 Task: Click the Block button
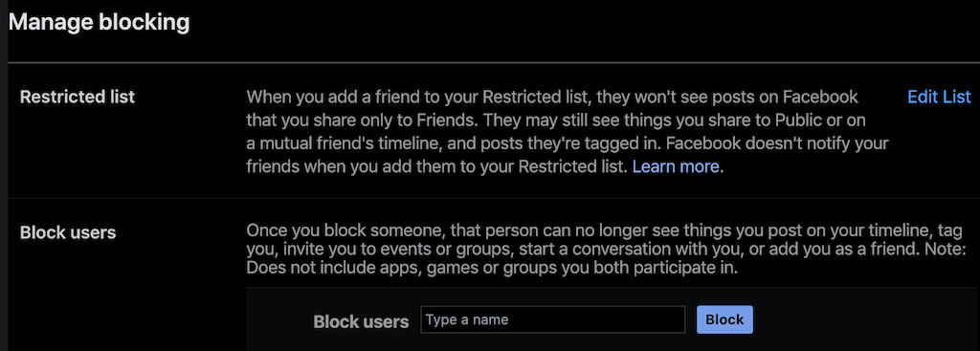(x=724, y=319)
